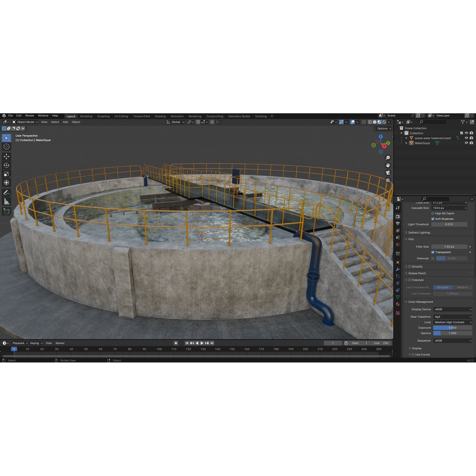The height and width of the screenshot is (476, 476).
Task: Set Line Thickness Mode to Relative
Action: [463, 287]
